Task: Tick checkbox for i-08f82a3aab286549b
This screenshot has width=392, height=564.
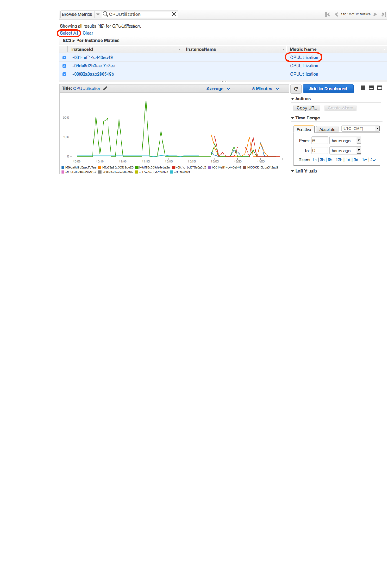Action: [64, 75]
